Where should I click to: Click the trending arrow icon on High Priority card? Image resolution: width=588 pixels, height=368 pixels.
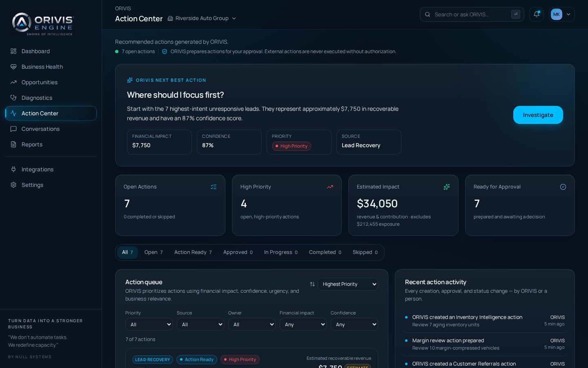coord(330,187)
